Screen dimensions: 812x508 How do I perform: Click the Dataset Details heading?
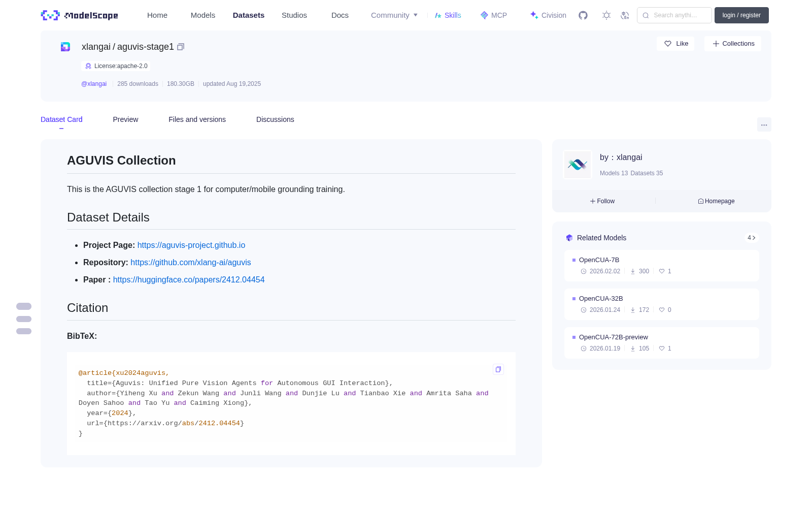108,217
